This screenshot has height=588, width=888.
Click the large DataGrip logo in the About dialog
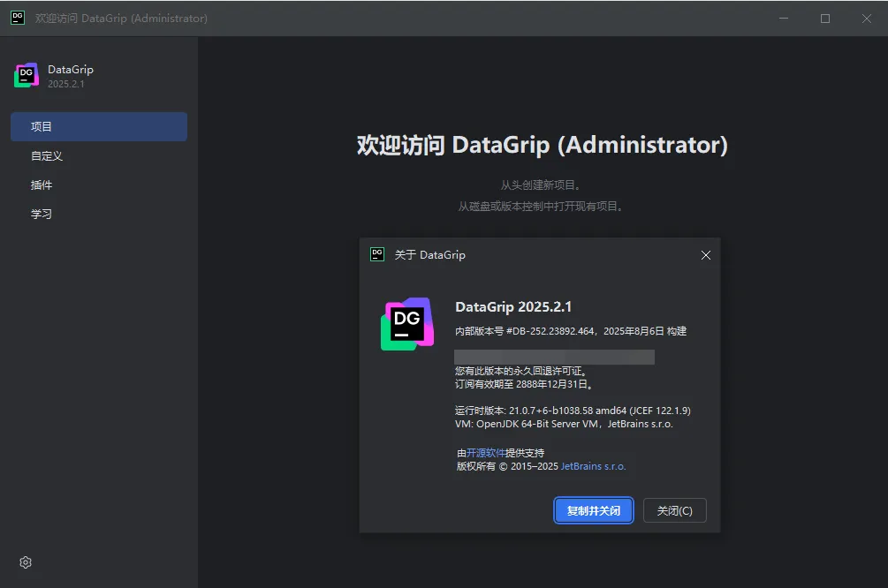click(406, 324)
